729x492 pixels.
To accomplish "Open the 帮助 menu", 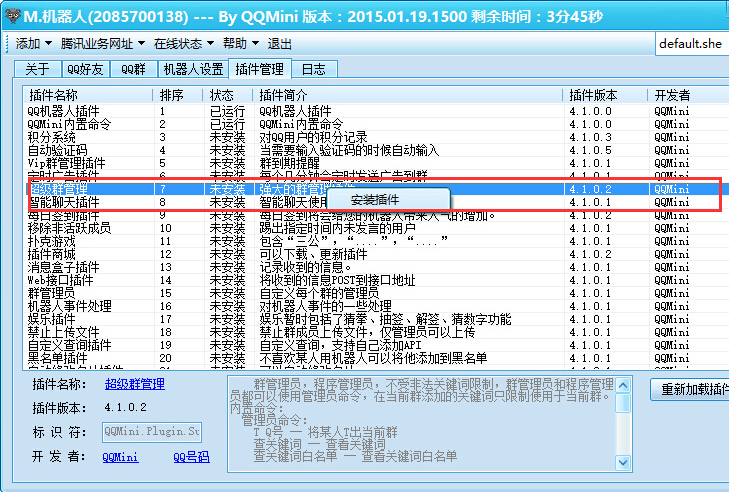I will (240, 44).
